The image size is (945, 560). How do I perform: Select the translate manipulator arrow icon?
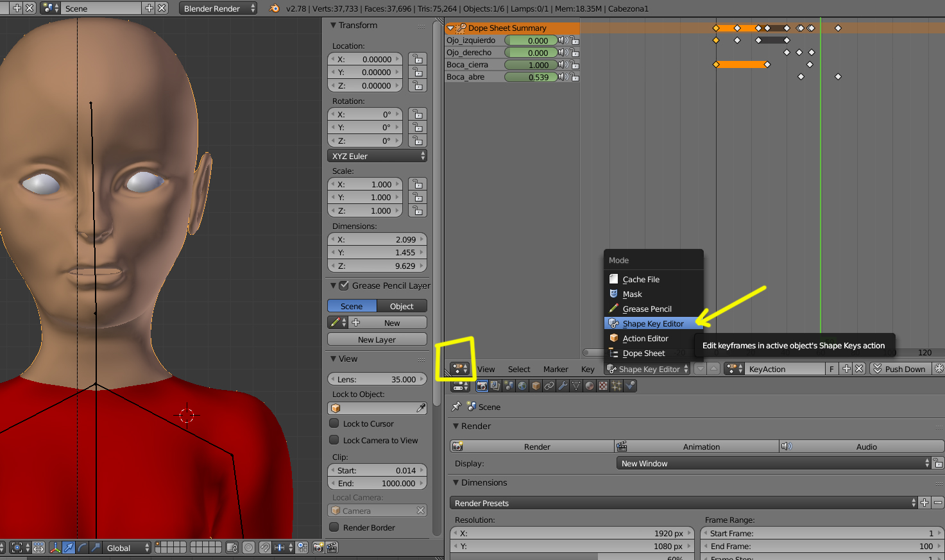[x=69, y=547]
